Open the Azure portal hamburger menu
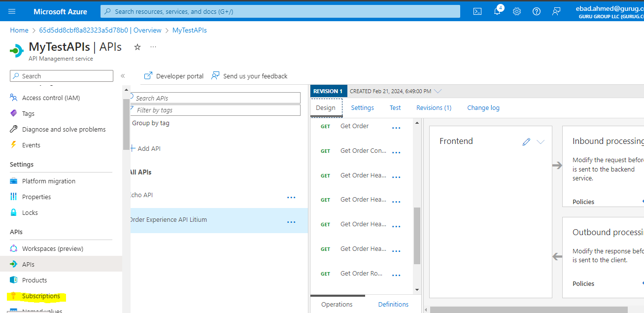Screen dimensions: 644x313 click(12, 11)
